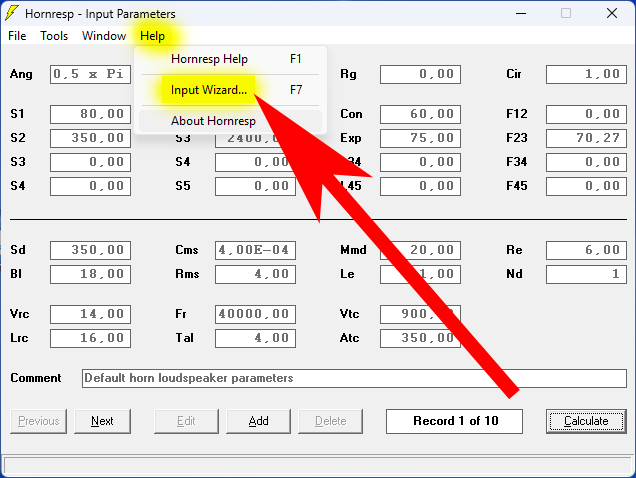
Task: Click the Comment text field
Action: pyautogui.click(x=354, y=378)
